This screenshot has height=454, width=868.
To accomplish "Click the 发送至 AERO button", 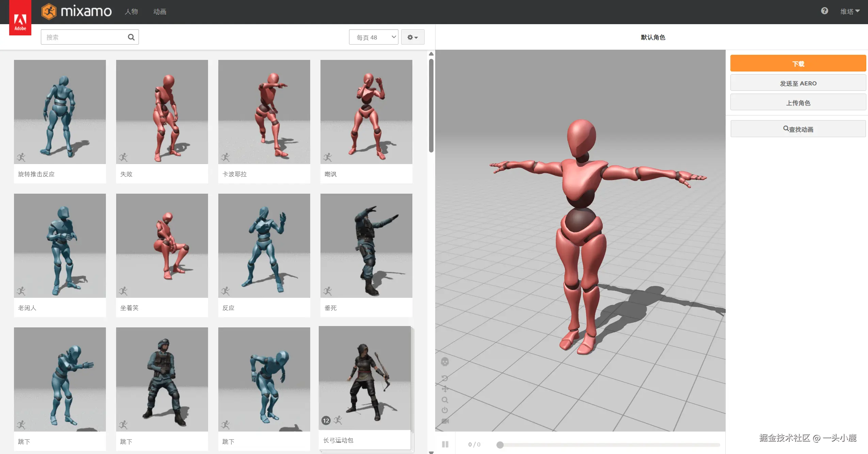I will [x=798, y=83].
